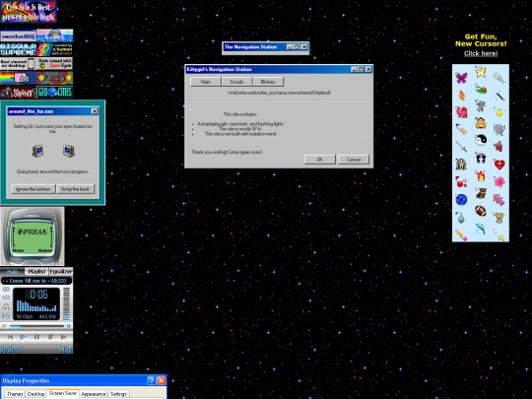Viewport: 532px width, 399px height.
Task: Select the blue dolphin cursor
Action: pyautogui.click(x=481, y=230)
